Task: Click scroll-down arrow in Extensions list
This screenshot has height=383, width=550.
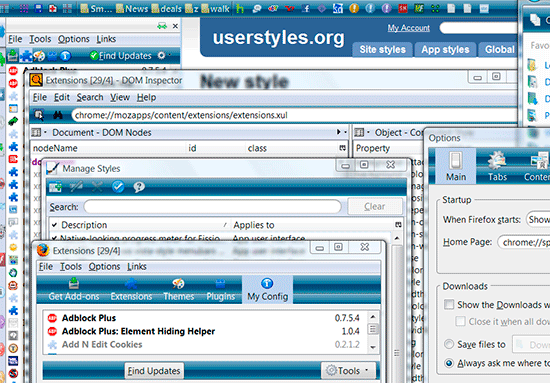Action: [x=373, y=347]
